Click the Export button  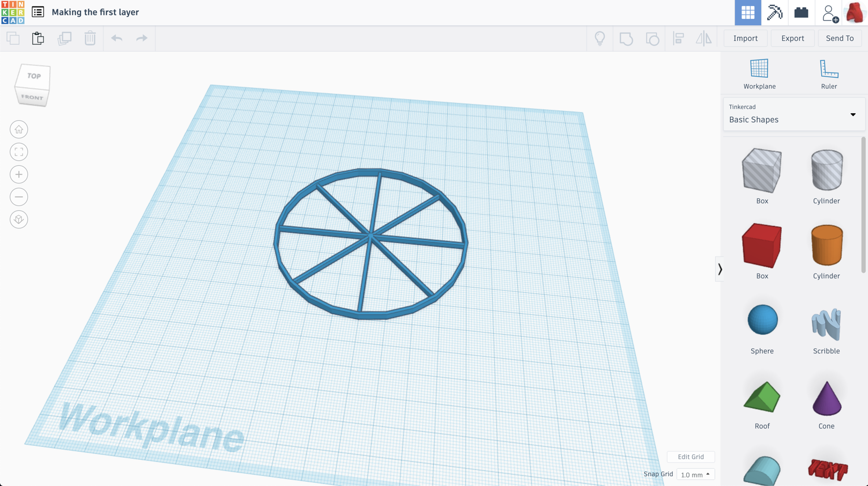pos(792,38)
